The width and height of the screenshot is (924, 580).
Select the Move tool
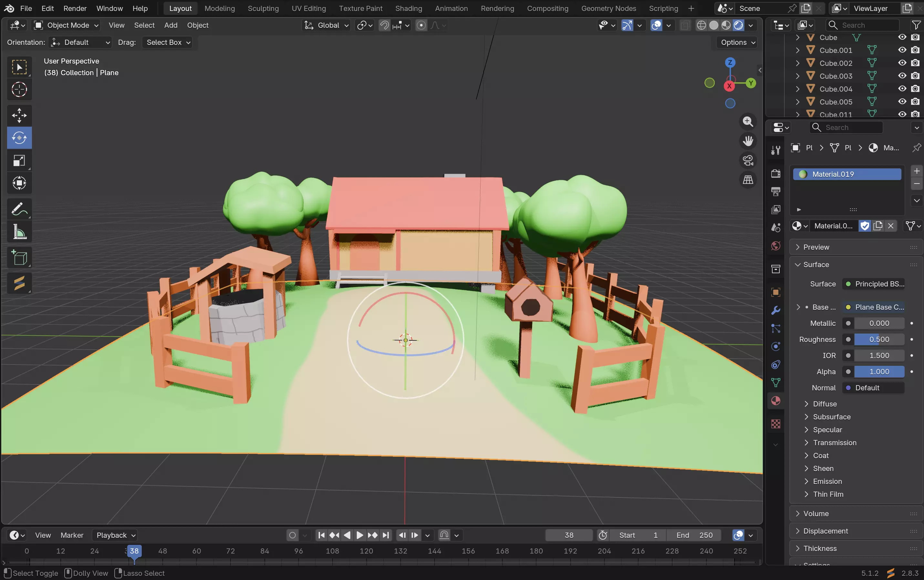tap(19, 115)
